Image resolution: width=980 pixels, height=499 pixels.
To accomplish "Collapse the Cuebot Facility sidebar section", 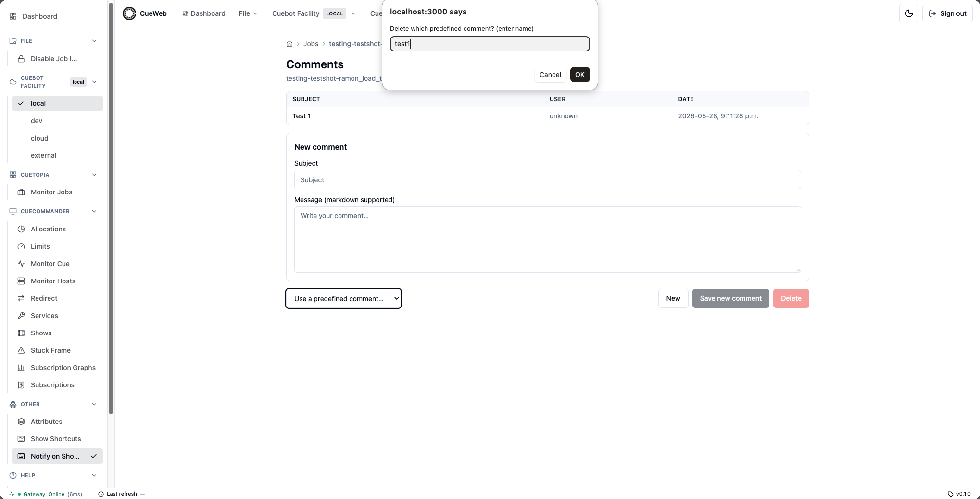I will 94,82.
